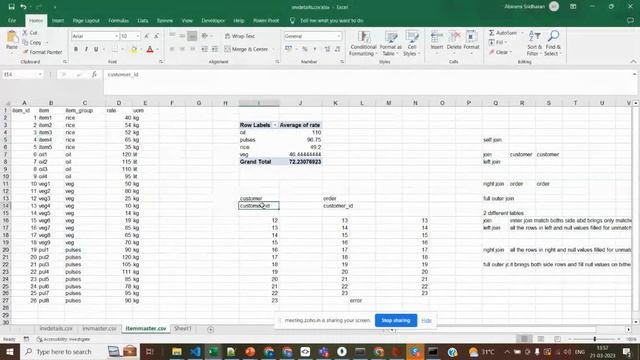Switch to the Data tab
This screenshot has height=360, width=640.
coord(143,20)
